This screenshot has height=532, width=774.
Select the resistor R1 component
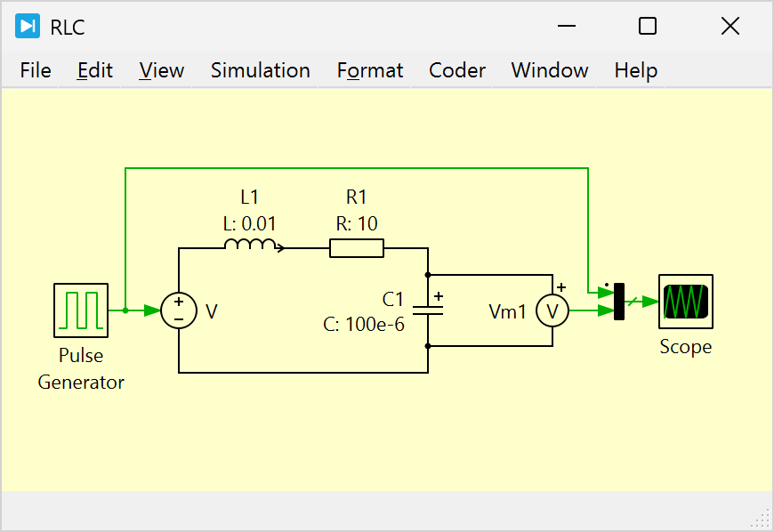click(x=356, y=248)
